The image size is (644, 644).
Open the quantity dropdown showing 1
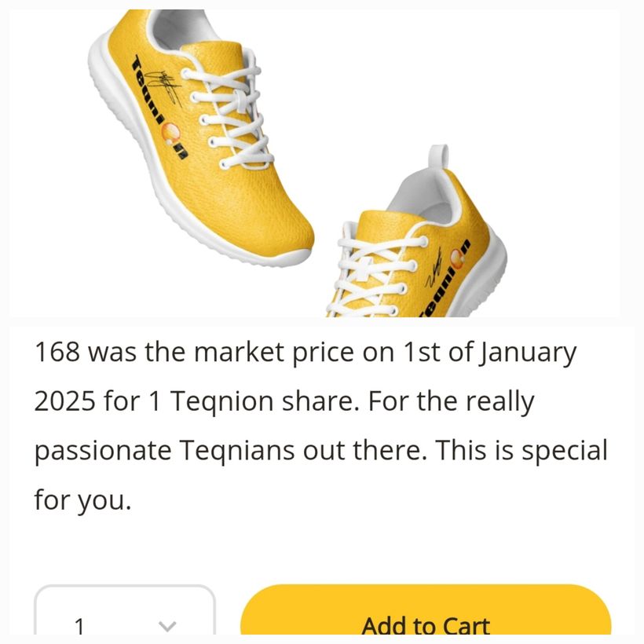pos(124,615)
